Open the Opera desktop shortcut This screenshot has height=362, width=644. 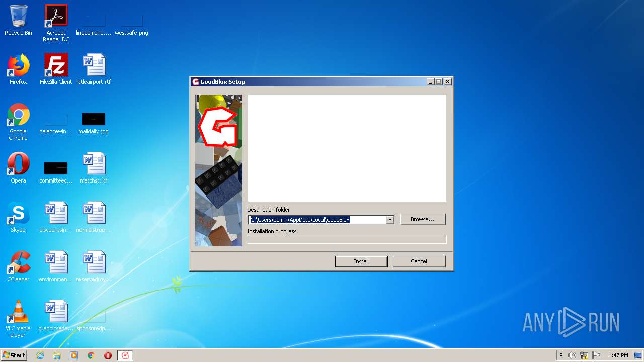tap(18, 168)
